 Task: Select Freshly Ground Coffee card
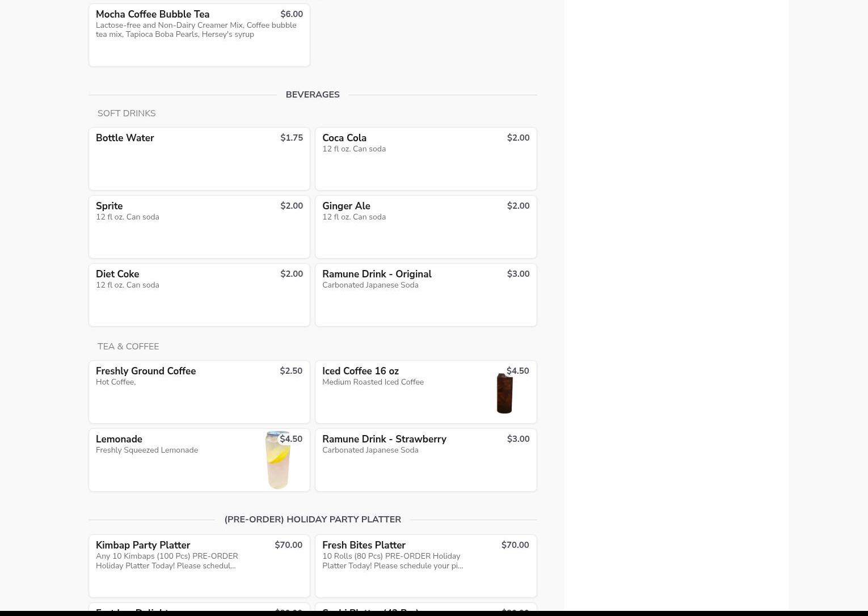(x=199, y=392)
